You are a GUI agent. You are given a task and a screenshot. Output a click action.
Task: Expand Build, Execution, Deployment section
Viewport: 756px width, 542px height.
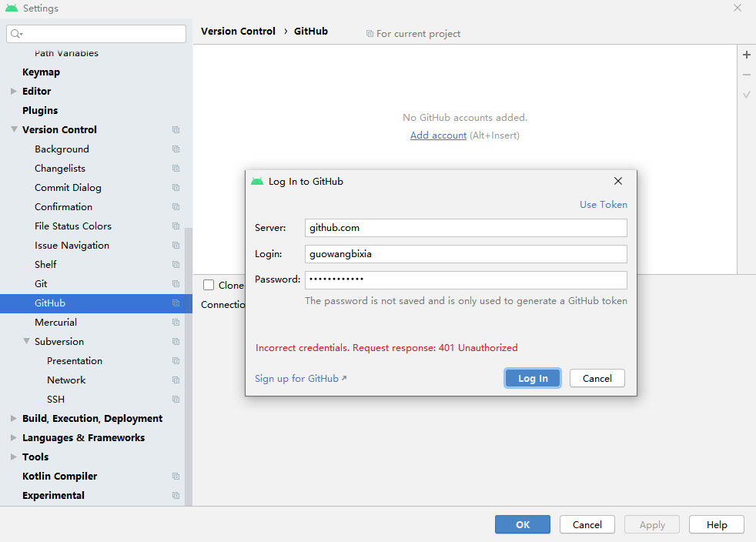pos(14,419)
